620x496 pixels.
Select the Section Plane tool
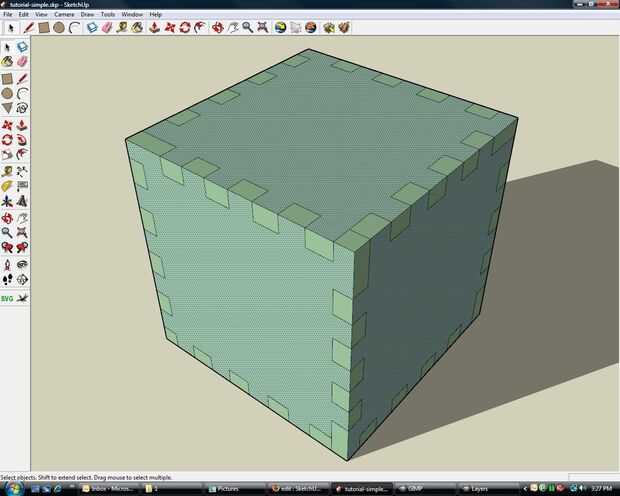22,280
